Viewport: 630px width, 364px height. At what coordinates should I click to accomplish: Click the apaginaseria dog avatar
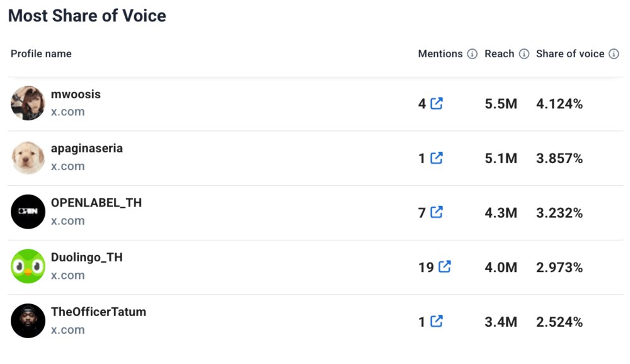coord(28,158)
